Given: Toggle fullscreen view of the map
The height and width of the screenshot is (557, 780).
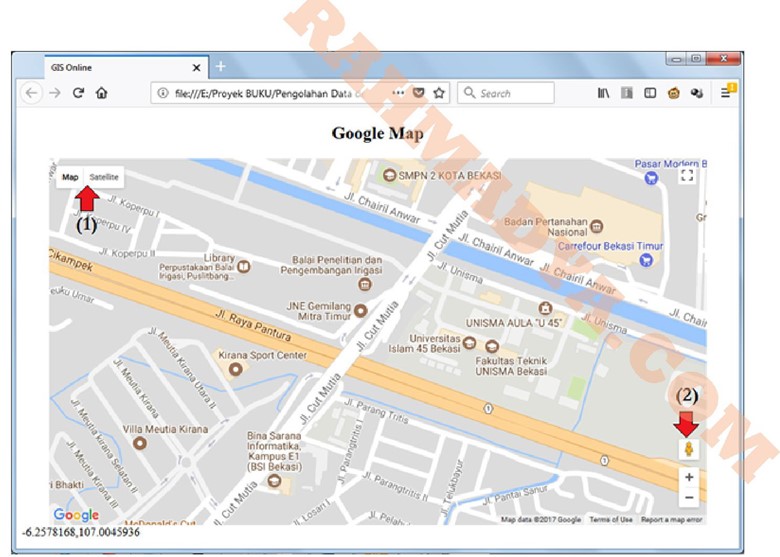Looking at the screenshot, I should click(686, 176).
